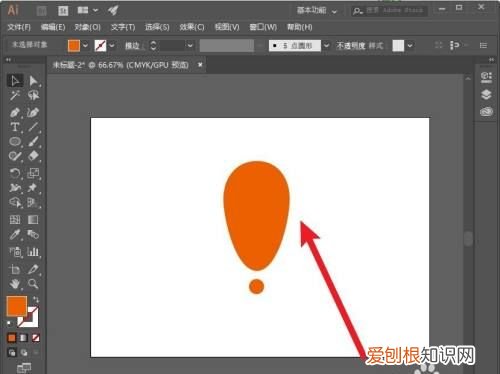The width and height of the screenshot is (500, 374).
Task: Select the Gradient tool
Action: (x=33, y=219)
